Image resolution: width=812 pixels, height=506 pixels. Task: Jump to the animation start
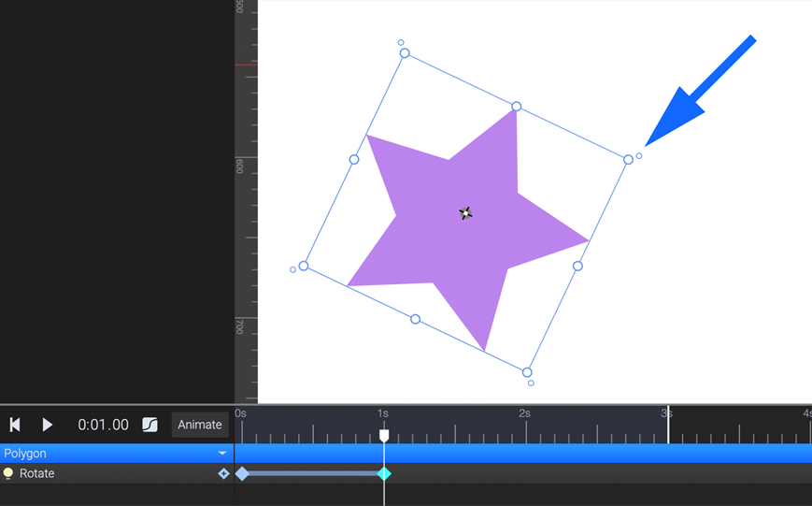coord(15,425)
